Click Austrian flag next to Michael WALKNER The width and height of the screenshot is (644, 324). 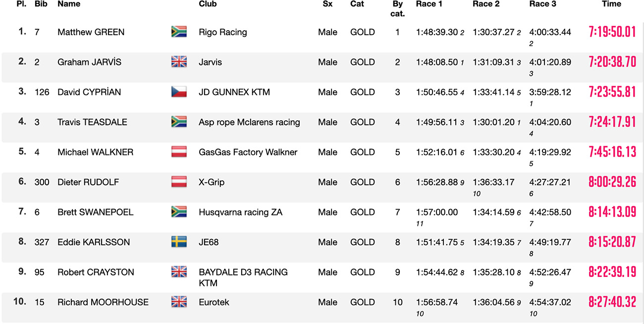(179, 152)
